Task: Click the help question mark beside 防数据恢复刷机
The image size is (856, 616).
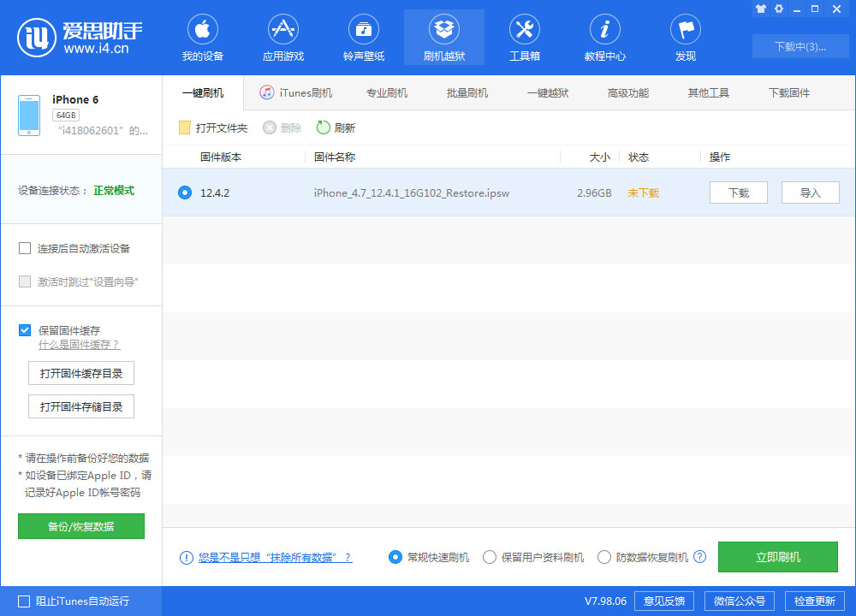Action: [x=699, y=557]
